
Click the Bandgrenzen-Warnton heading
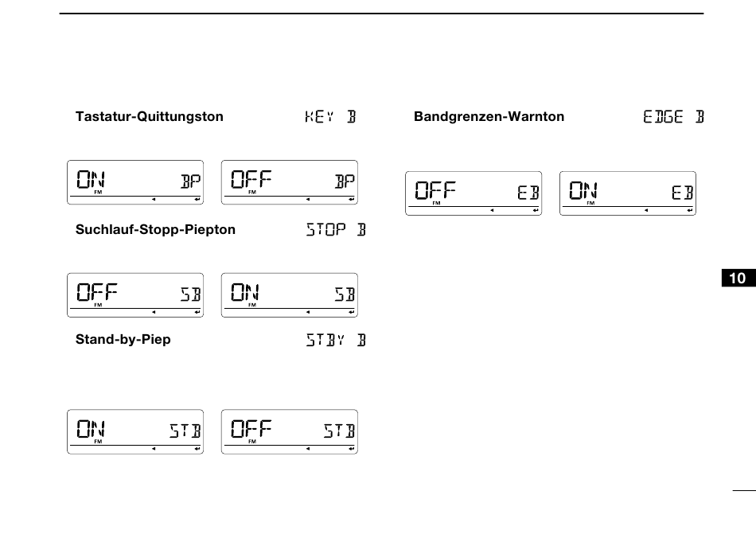(489, 117)
